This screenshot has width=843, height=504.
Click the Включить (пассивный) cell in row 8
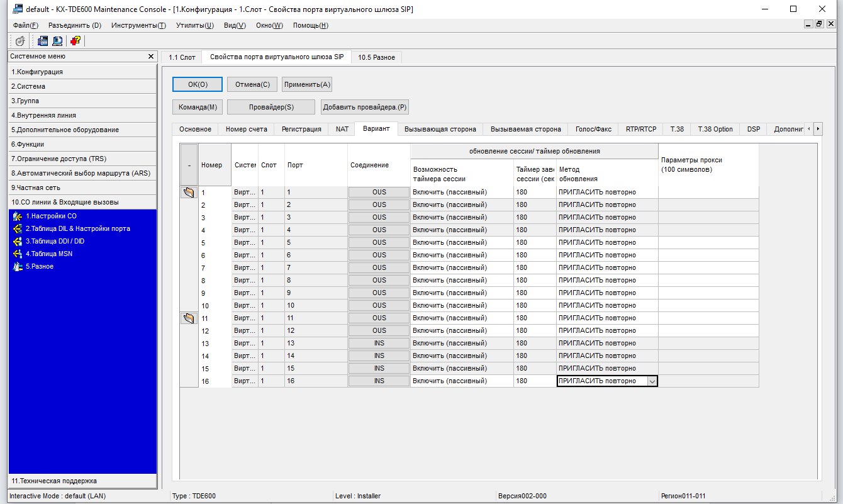(462, 280)
